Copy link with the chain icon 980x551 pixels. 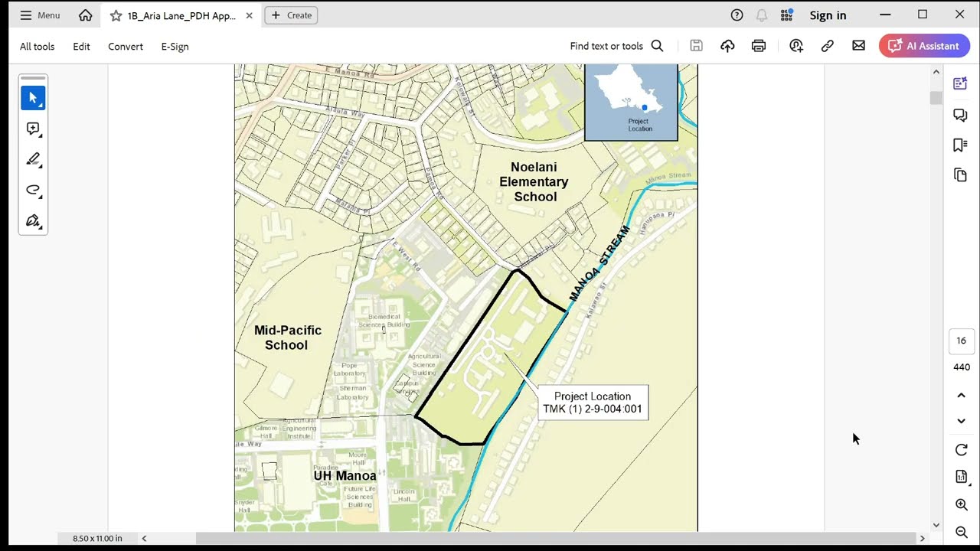tap(828, 46)
